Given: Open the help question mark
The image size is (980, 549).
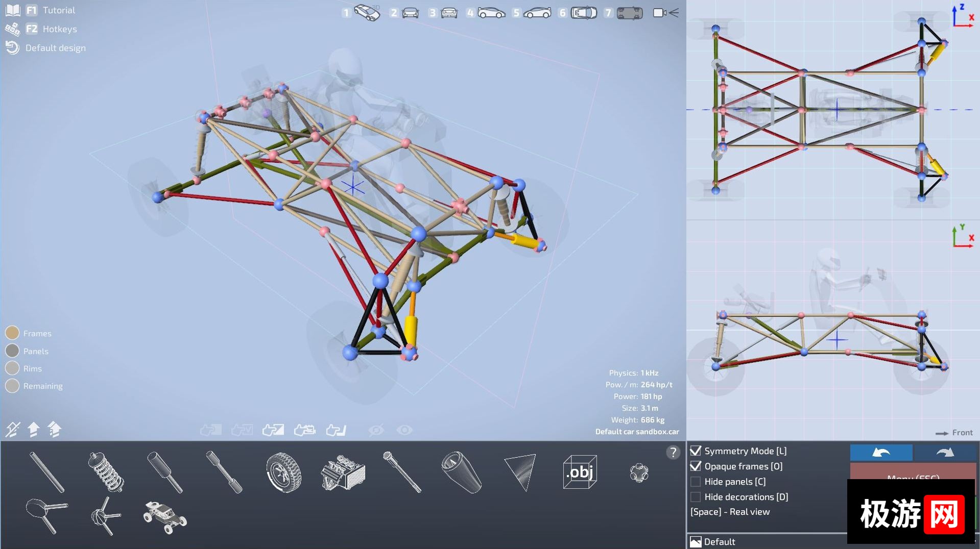Looking at the screenshot, I should click(x=673, y=452).
